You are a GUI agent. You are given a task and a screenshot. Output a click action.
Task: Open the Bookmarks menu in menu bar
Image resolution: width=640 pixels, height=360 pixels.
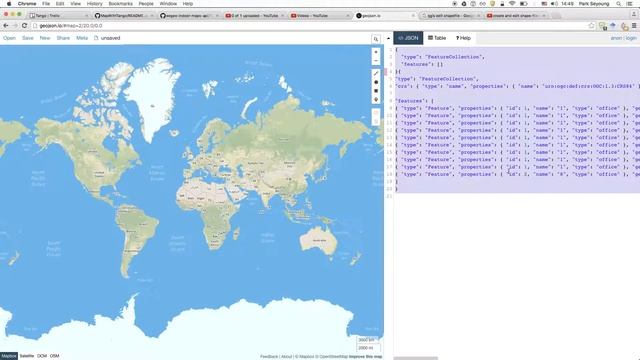click(120, 4)
